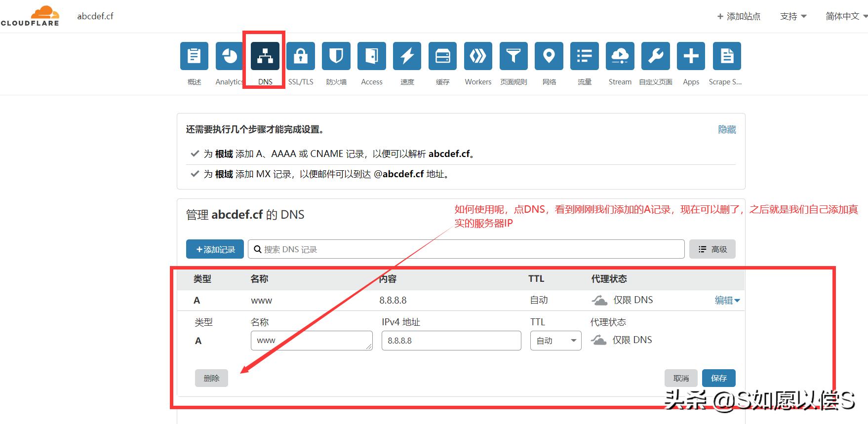Click the 自动 TTL cell in record row
The image size is (868, 424).
pyautogui.click(x=539, y=300)
